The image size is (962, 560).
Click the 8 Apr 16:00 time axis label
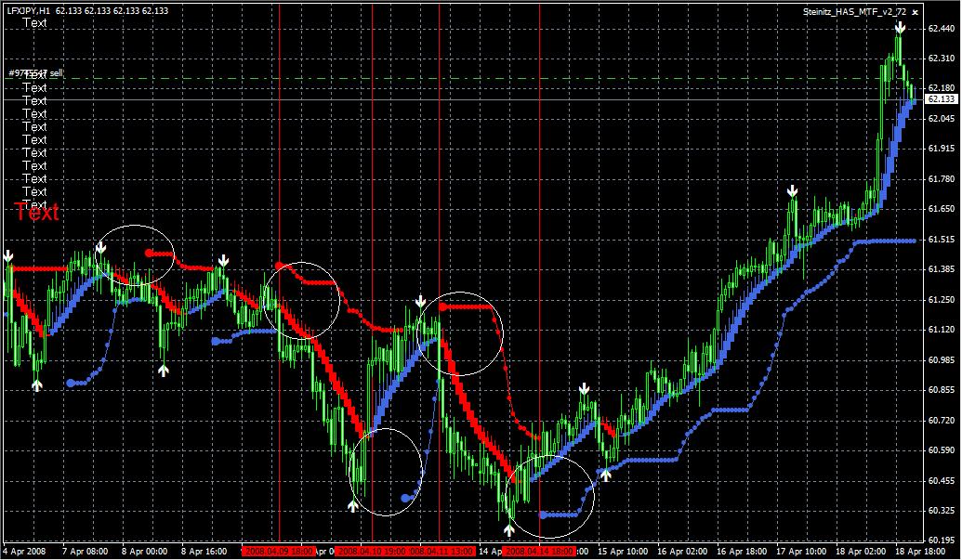[204, 552]
